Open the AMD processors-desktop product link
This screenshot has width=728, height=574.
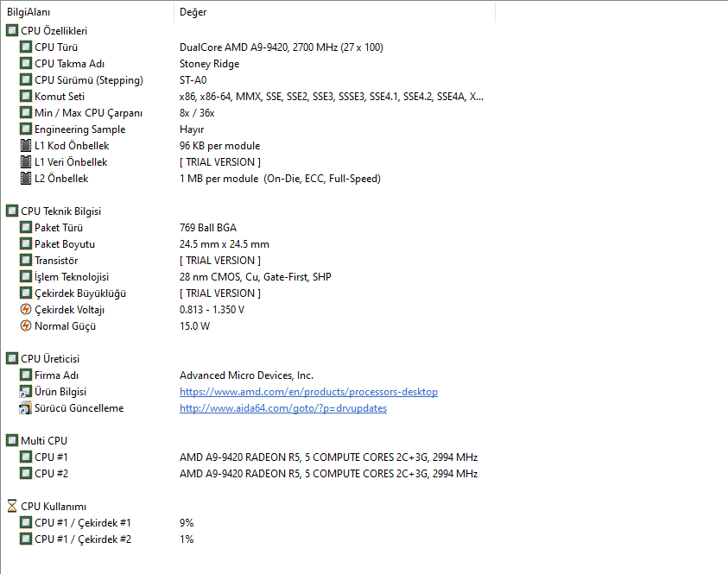click(x=308, y=392)
